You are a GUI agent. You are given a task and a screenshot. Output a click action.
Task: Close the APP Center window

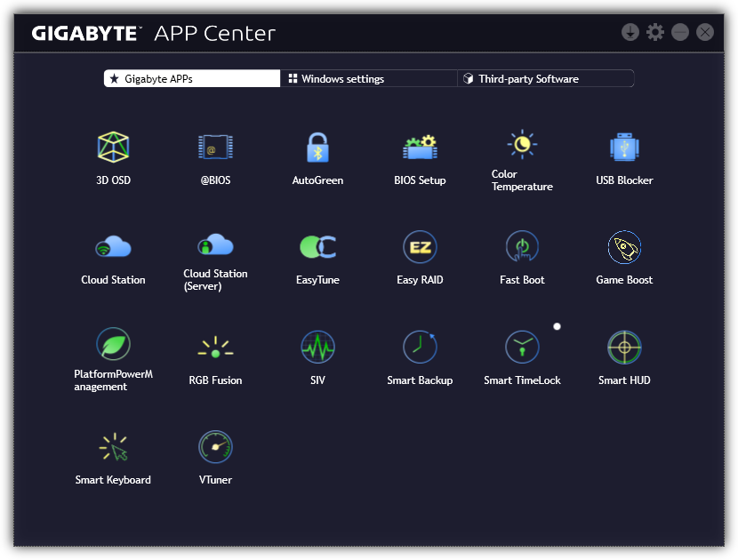pos(704,33)
